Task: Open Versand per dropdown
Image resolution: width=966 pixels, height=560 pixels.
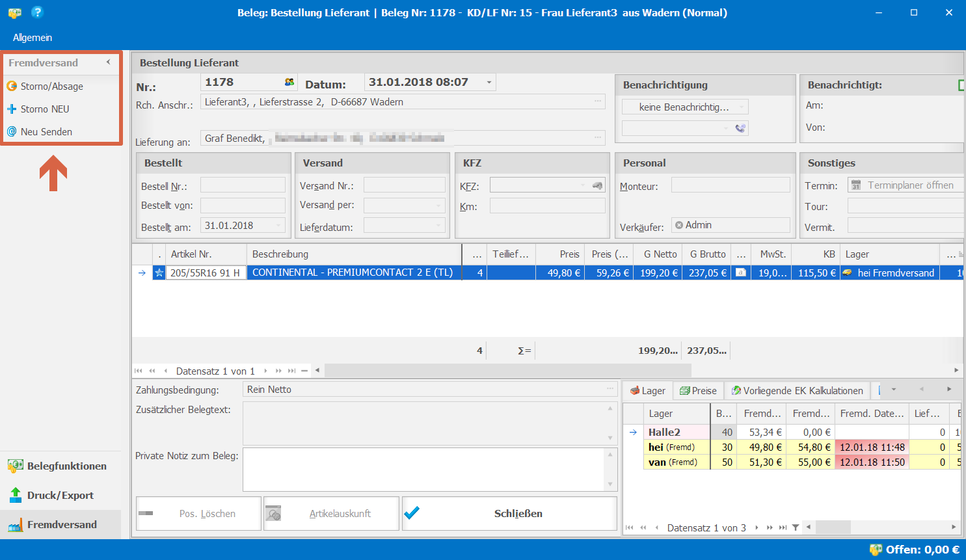Action: coord(439,206)
